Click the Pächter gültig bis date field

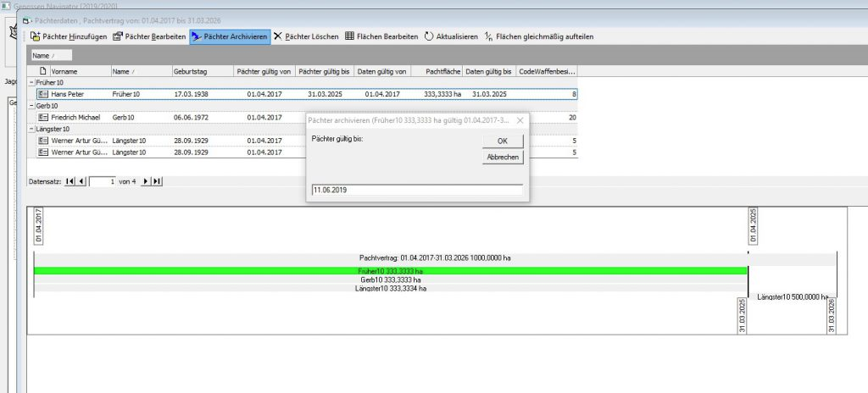pyautogui.click(x=416, y=191)
